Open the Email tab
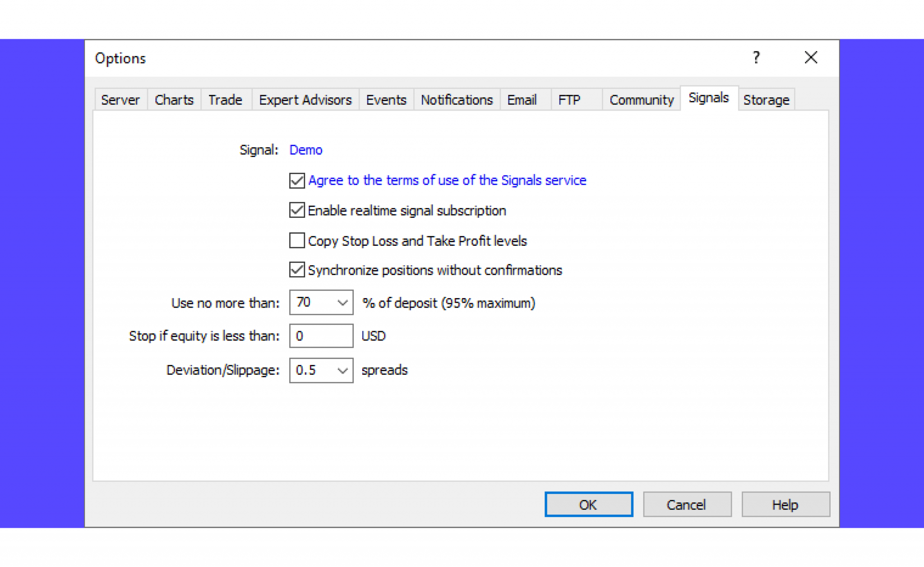The image size is (924, 567). pyautogui.click(x=522, y=100)
